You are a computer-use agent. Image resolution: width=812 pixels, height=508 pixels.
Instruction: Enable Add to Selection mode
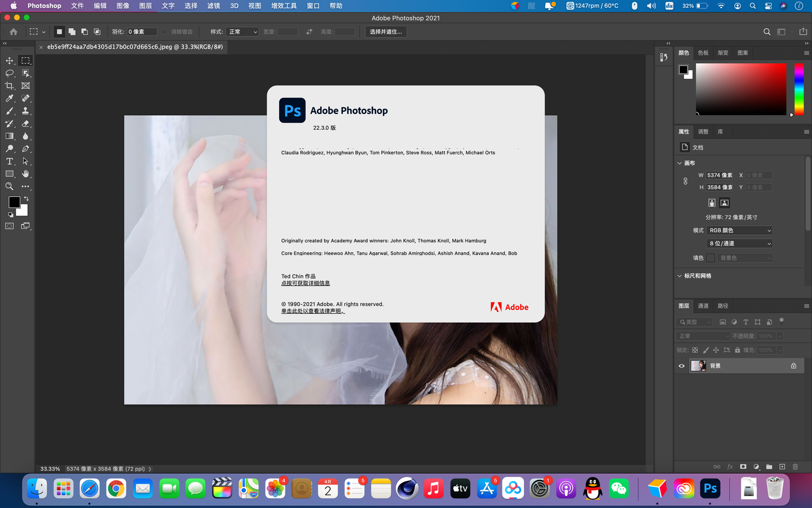[72, 32]
